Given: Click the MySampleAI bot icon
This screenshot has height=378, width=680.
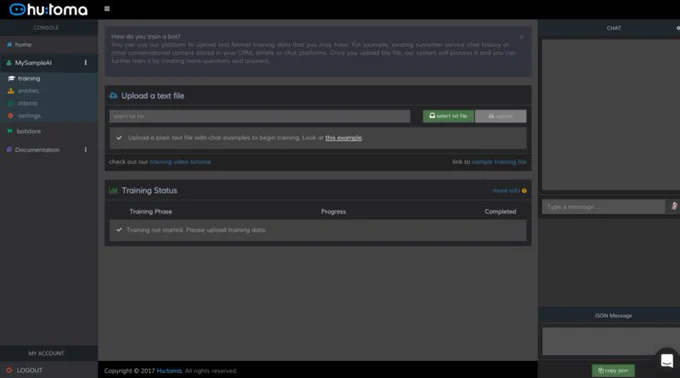Looking at the screenshot, I should coord(9,63).
